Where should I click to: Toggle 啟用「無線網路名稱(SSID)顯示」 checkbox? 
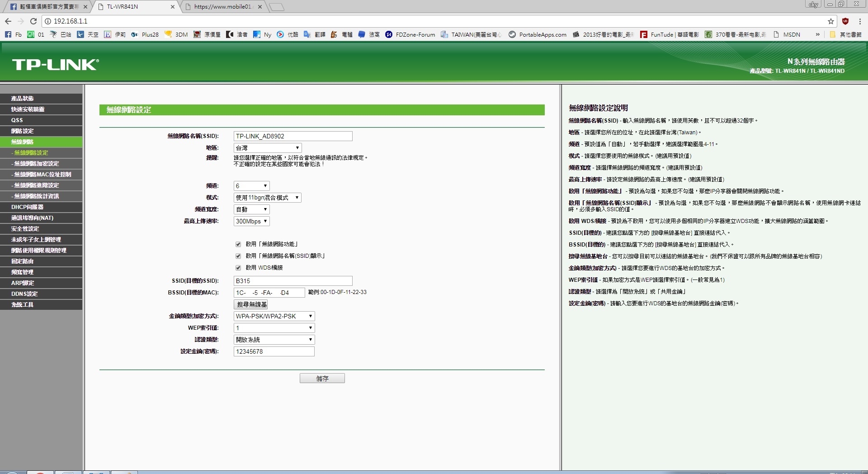coord(238,256)
